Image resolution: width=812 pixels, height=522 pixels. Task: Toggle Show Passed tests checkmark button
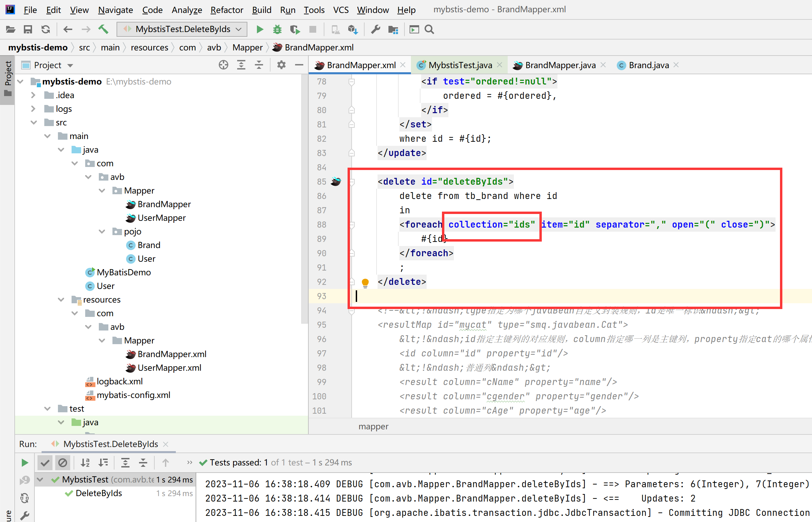coord(45,463)
